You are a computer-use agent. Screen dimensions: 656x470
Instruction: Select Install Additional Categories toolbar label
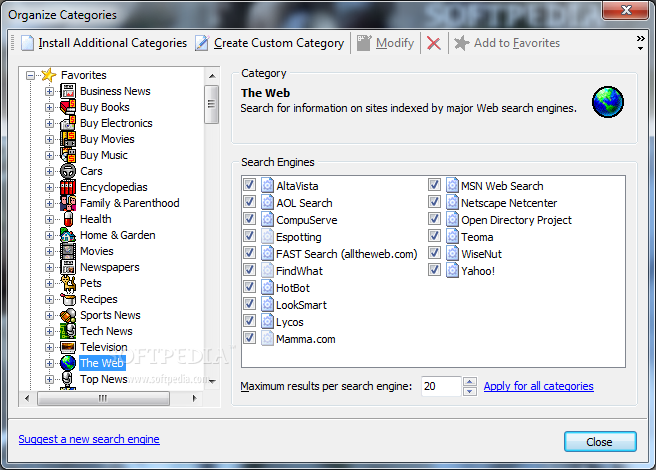113,43
